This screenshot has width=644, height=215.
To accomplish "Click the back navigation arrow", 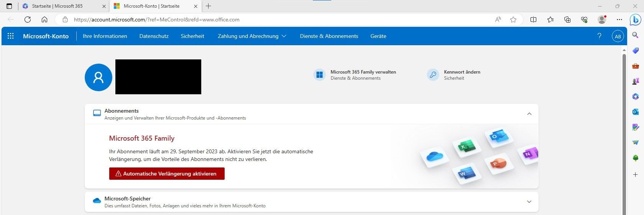I will pos(11,20).
